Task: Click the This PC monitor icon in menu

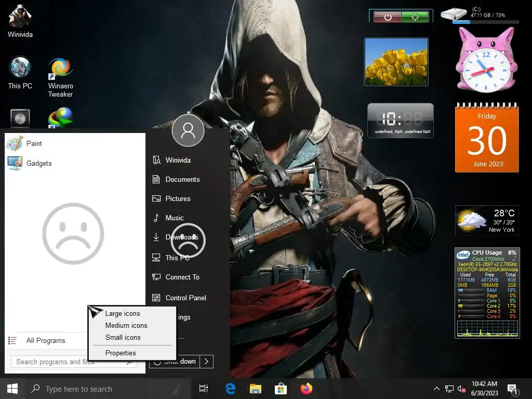Action: point(156,258)
